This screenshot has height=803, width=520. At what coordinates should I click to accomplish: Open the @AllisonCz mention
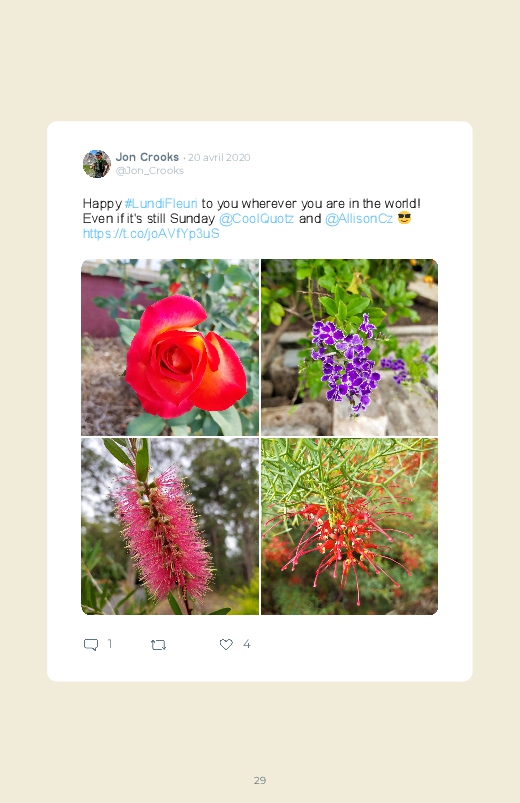359,219
